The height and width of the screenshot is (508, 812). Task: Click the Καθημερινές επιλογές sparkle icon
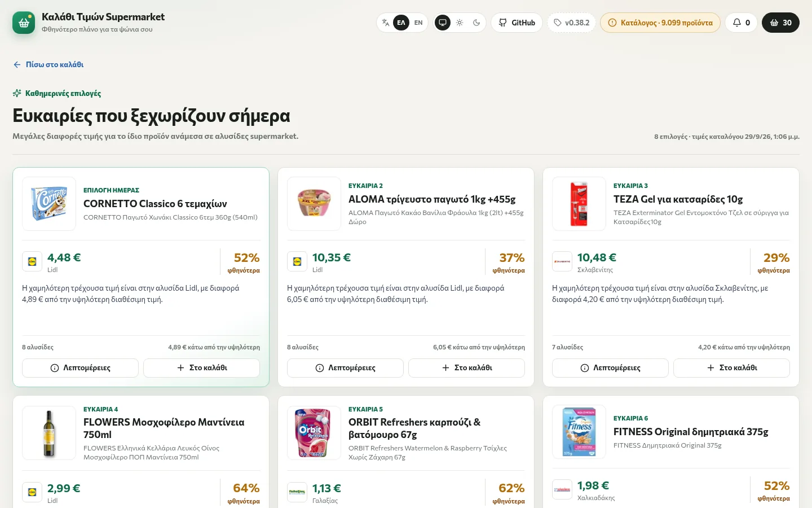[17, 93]
